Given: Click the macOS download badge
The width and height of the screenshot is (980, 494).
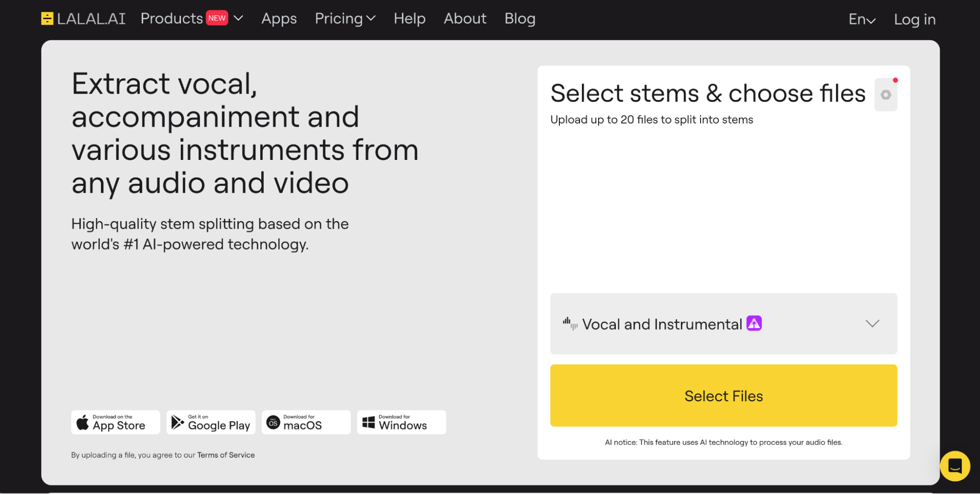Looking at the screenshot, I should (305, 422).
